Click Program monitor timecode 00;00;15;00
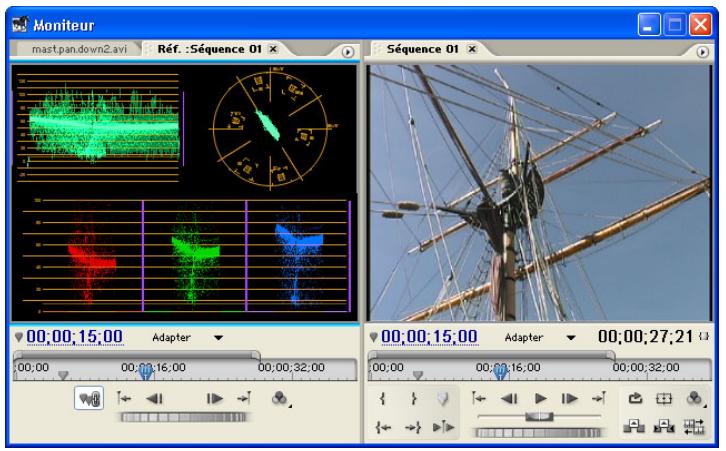 [x=429, y=337]
